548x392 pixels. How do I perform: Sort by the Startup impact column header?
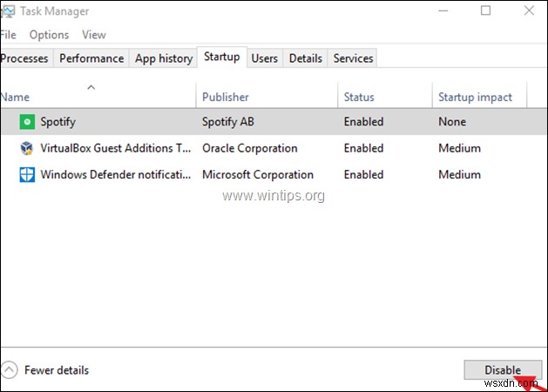coord(479,95)
